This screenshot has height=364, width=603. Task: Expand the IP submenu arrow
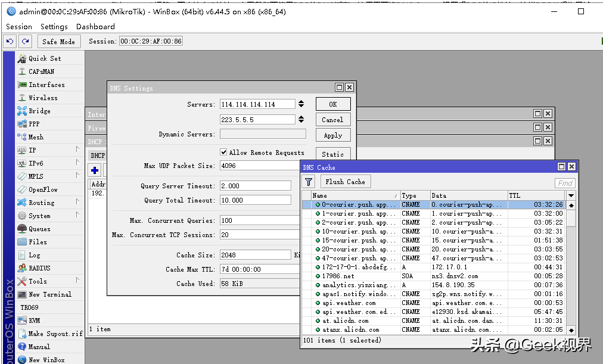[x=77, y=149]
